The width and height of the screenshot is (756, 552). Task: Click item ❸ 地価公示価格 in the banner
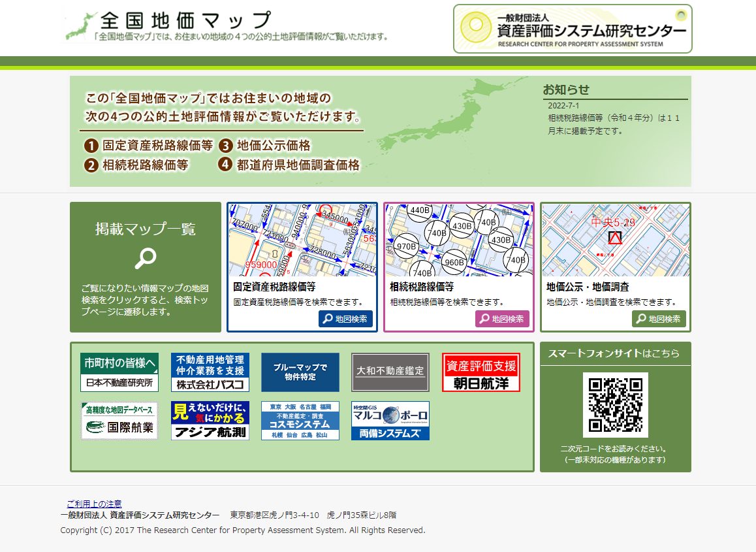click(x=264, y=145)
